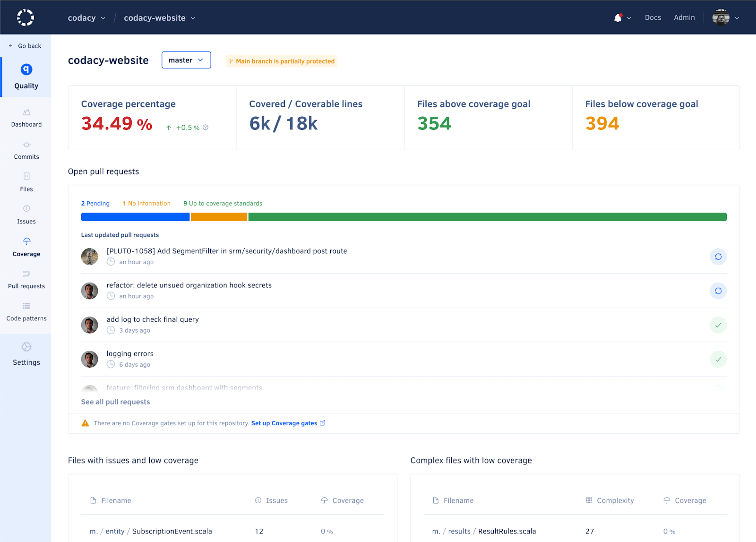Open the notifications bell

click(x=618, y=17)
